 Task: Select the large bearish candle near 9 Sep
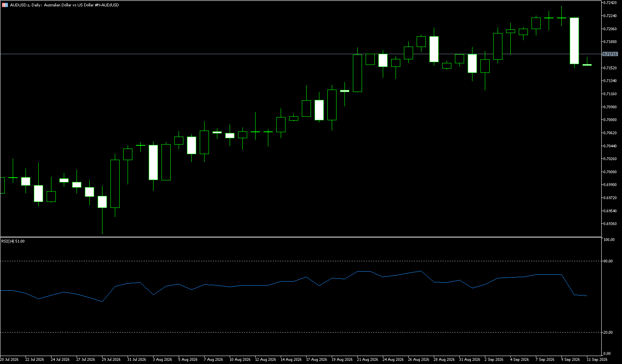click(x=574, y=41)
